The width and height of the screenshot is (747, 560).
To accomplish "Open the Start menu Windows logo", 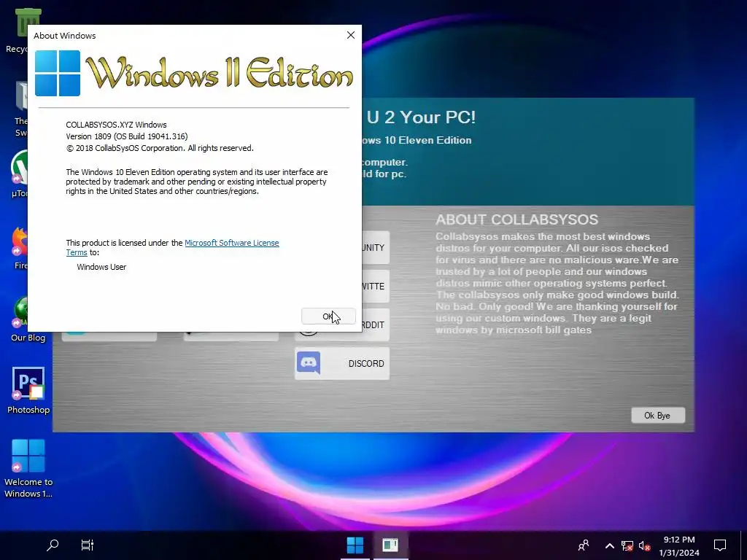I will [355, 545].
